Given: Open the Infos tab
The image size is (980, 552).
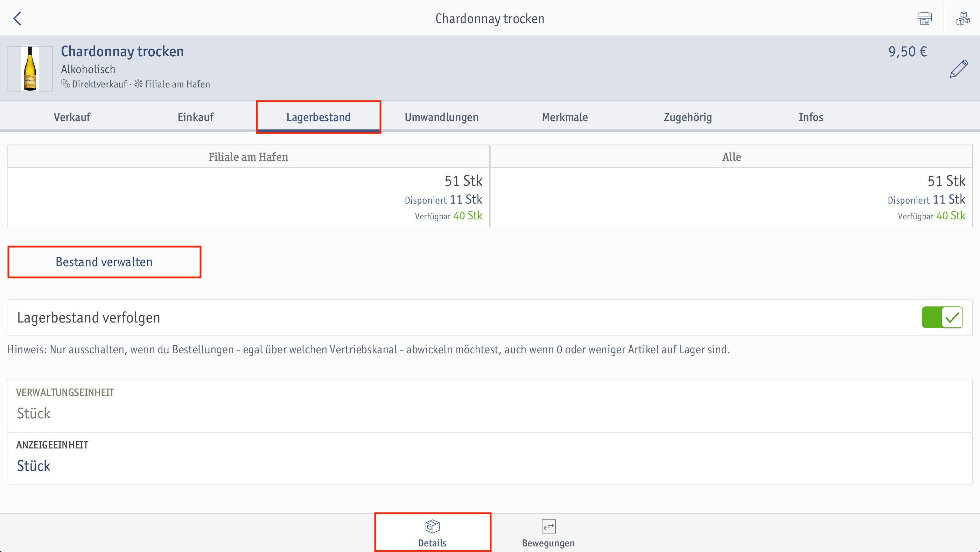Looking at the screenshot, I should click(811, 117).
